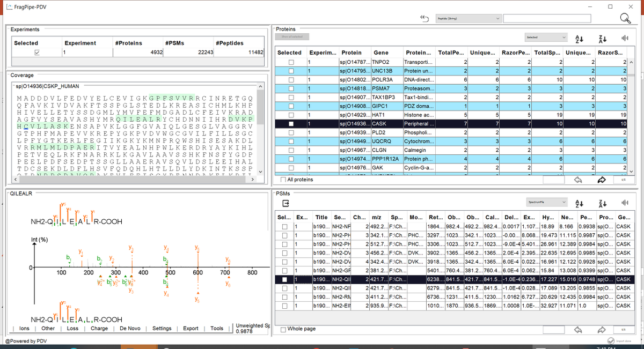Open the De Novo menu
This screenshot has width=644, height=349.
click(x=130, y=329)
